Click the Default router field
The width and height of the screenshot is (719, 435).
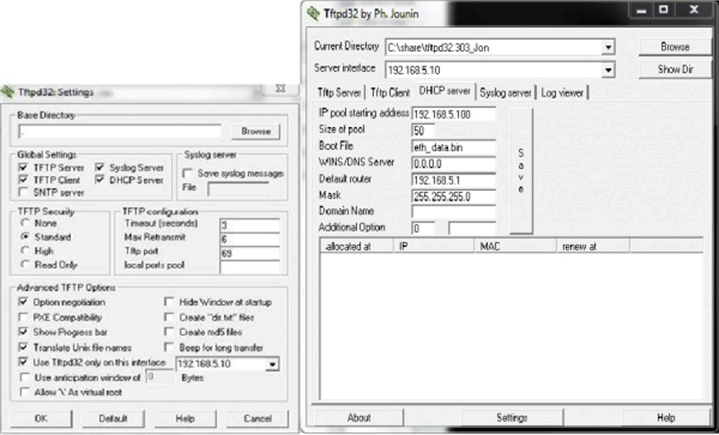tap(454, 180)
